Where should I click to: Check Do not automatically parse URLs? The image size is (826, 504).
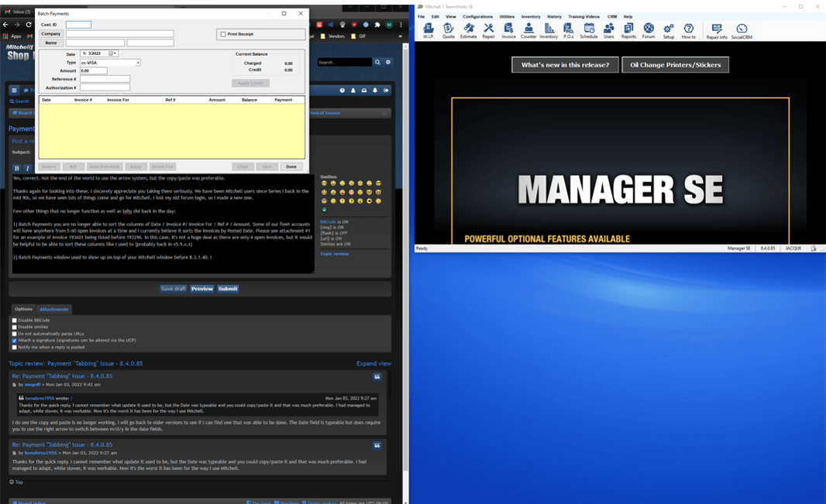14,334
